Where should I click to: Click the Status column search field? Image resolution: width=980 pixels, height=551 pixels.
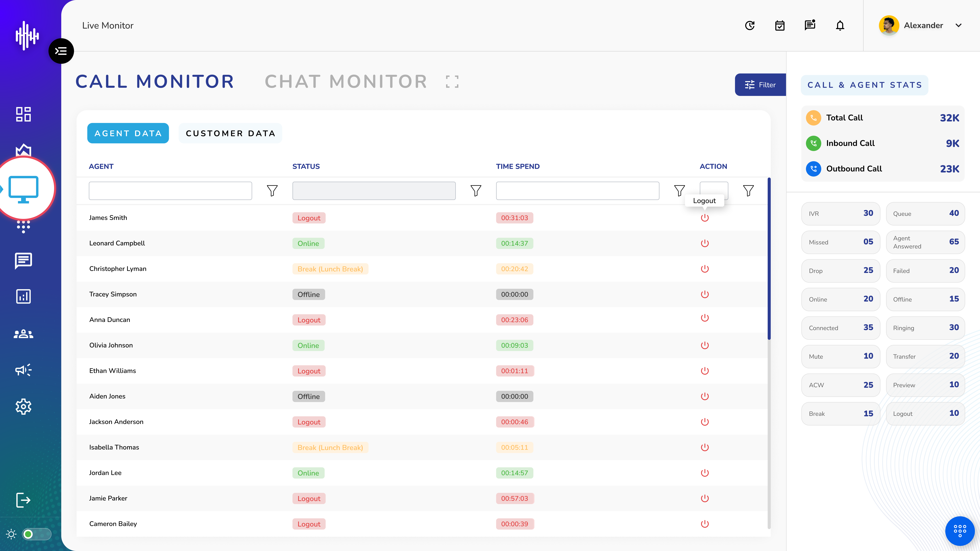(374, 190)
